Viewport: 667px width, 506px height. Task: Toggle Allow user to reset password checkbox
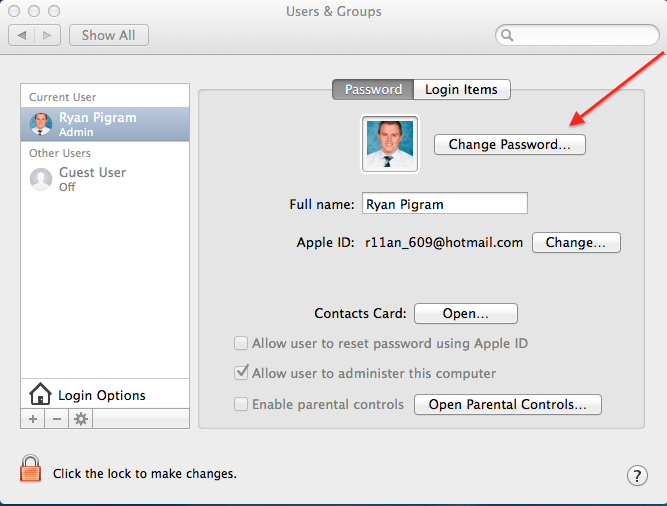[x=241, y=343]
